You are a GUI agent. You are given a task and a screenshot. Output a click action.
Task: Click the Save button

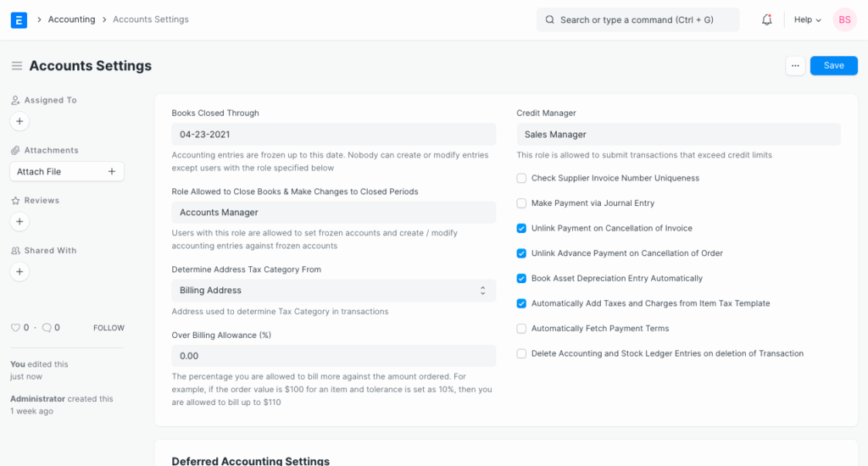833,66
